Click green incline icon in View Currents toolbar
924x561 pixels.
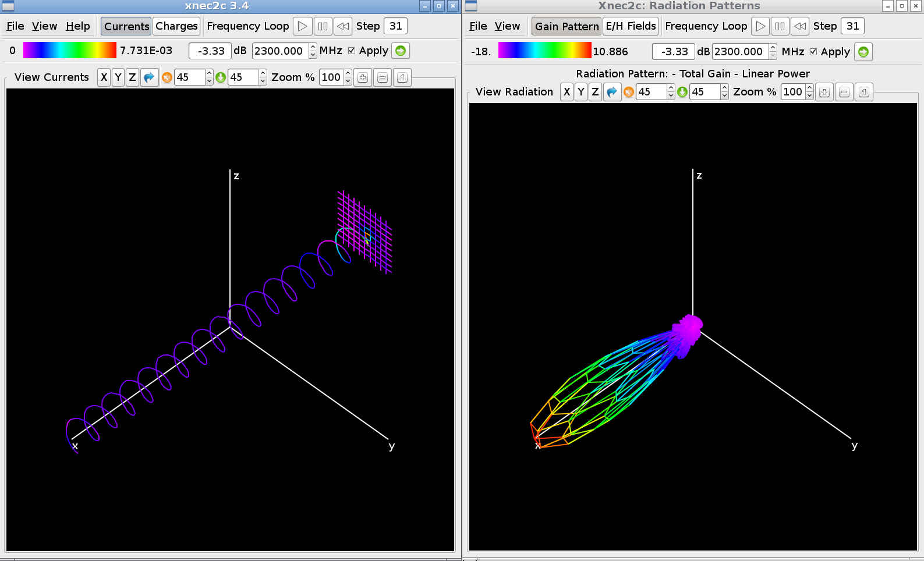coord(221,77)
